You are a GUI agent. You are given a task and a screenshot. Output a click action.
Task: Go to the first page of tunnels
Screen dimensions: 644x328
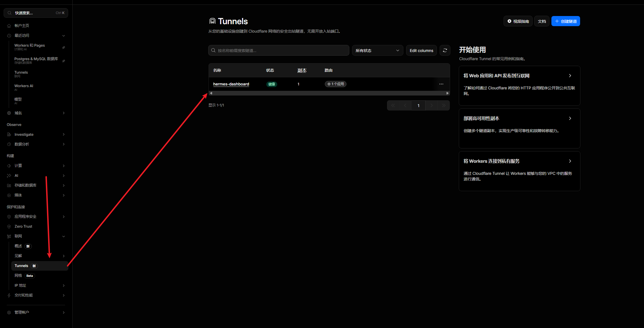coord(393,105)
